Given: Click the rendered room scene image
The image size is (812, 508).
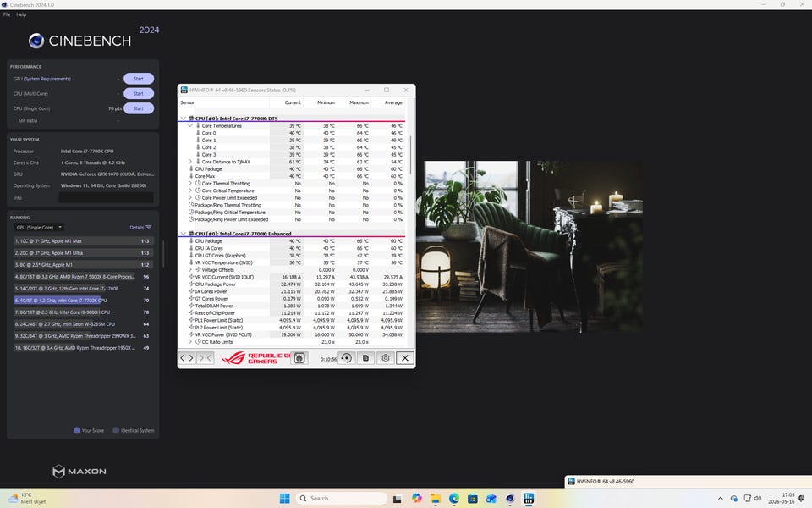Looking at the screenshot, I should click(x=529, y=246).
